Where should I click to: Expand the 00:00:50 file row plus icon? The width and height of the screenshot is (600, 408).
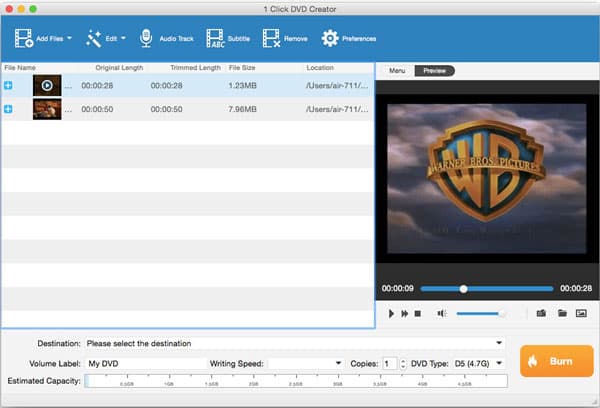(x=8, y=109)
